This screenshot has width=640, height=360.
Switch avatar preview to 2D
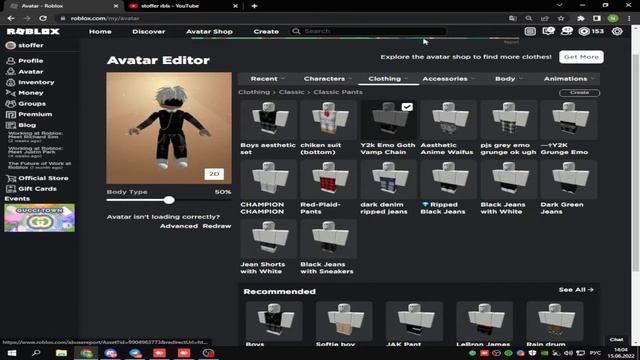coord(214,174)
